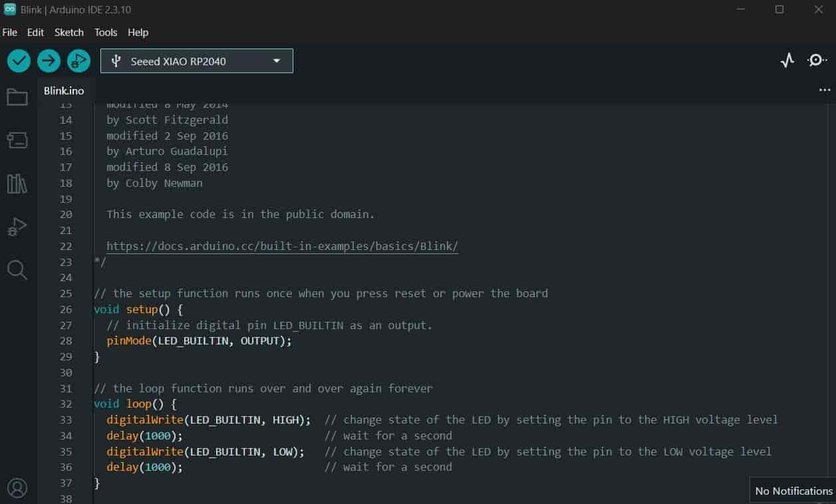This screenshot has height=504, width=836.
Task: Click the Arduino IDE logo in title bar
Action: tap(9, 9)
